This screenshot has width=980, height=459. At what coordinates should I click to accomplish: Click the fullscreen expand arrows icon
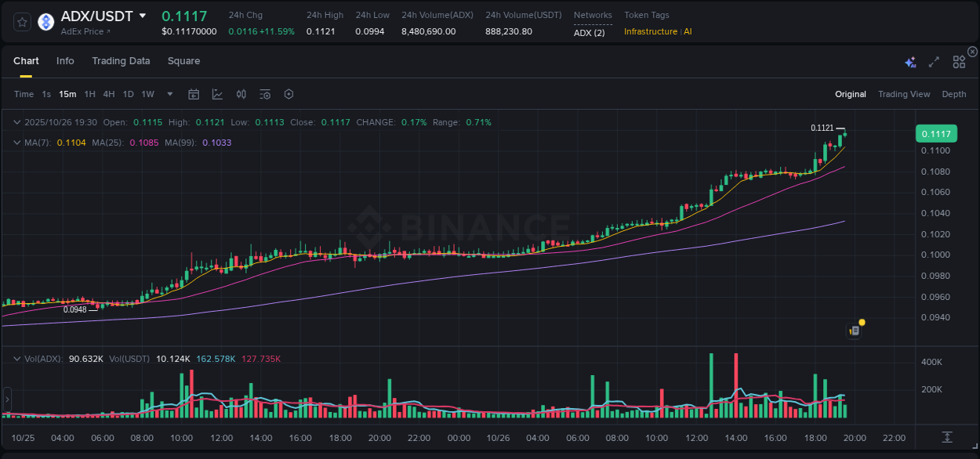(x=933, y=61)
